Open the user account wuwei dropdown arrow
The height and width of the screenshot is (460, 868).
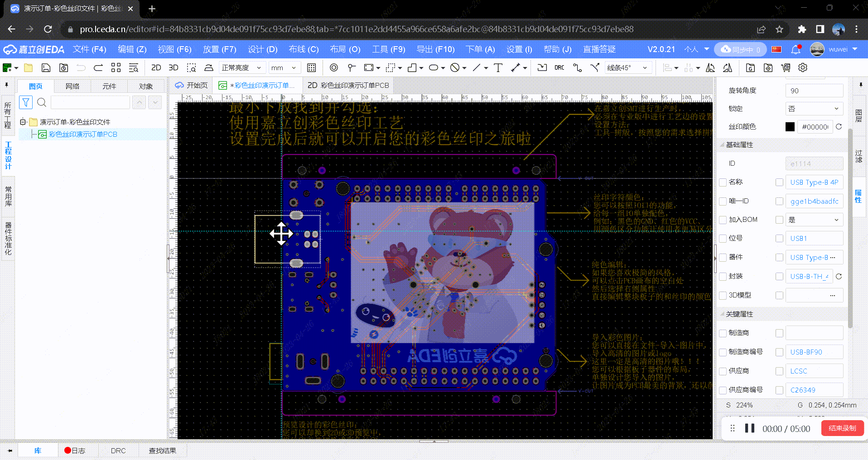tap(855, 49)
